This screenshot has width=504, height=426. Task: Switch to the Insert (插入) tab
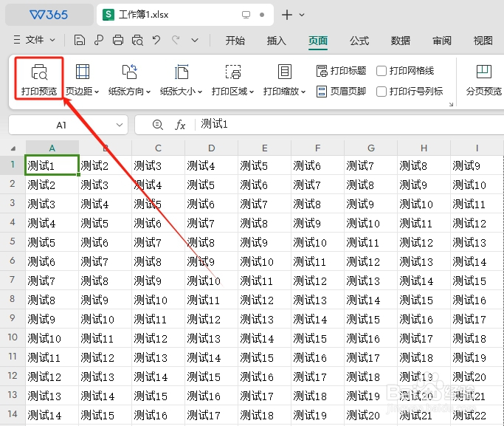pyautogui.click(x=277, y=41)
